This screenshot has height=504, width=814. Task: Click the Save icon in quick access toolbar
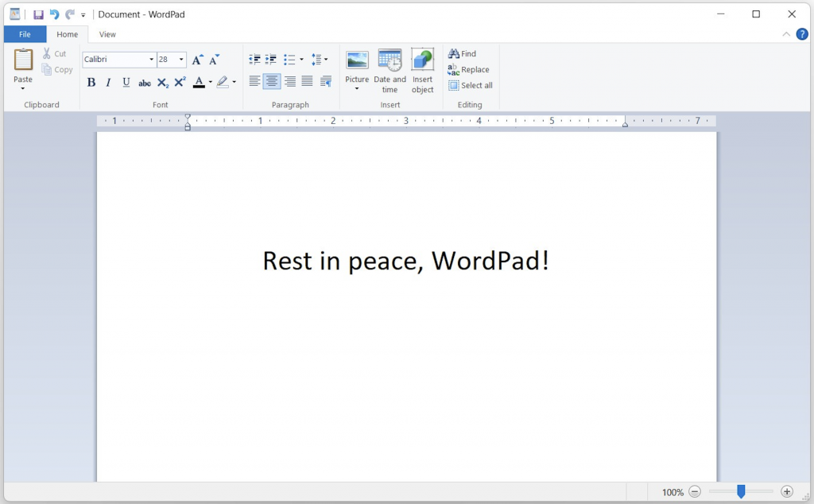point(38,14)
